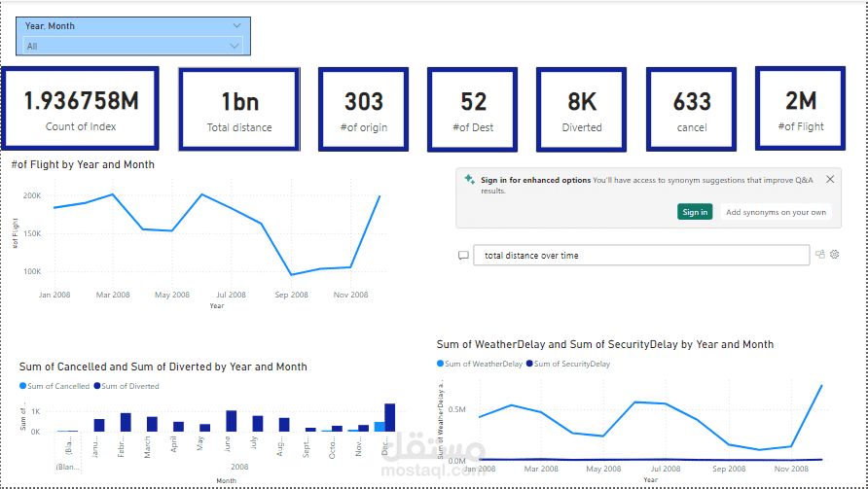Click '1K' label on bar chart y-axis
Screen dimensions: 868x489
tap(35, 411)
